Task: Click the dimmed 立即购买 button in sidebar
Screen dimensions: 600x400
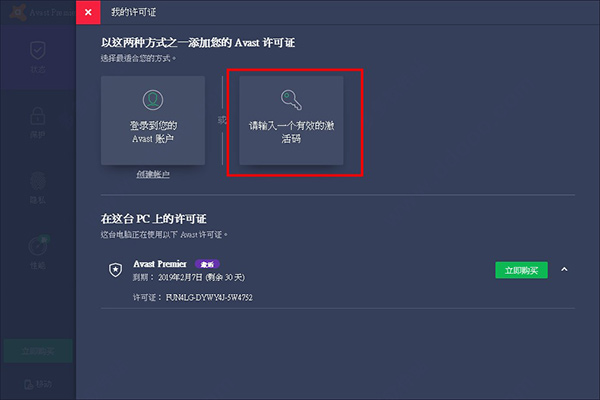Action: point(38,351)
